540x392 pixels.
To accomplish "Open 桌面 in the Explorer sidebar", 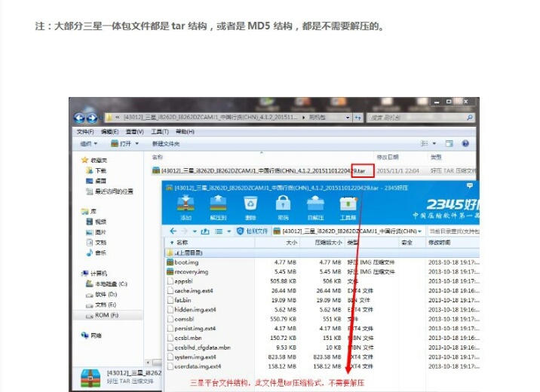I will (x=96, y=181).
